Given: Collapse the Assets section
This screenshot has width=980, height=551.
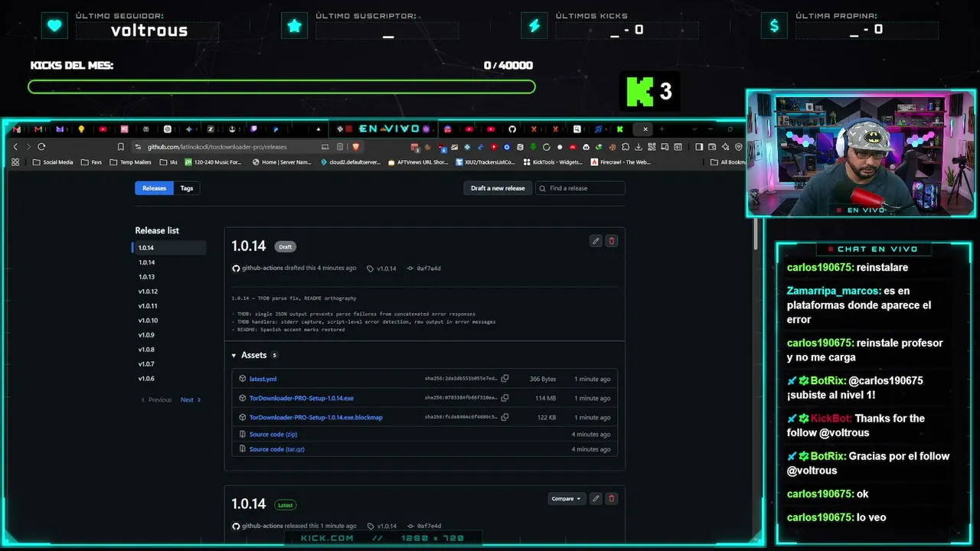Looking at the screenshot, I should (x=234, y=355).
